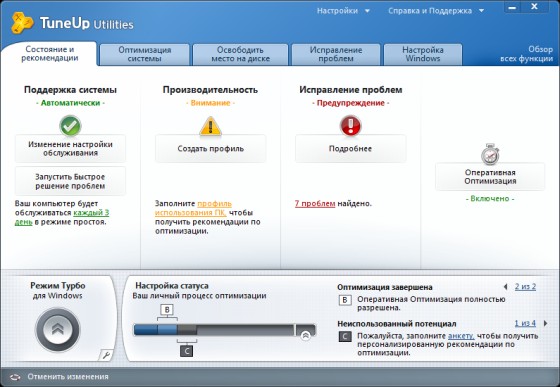Click the undo icon beside Отменить изменения
Screen dimensions: 560x387
pos(15,377)
